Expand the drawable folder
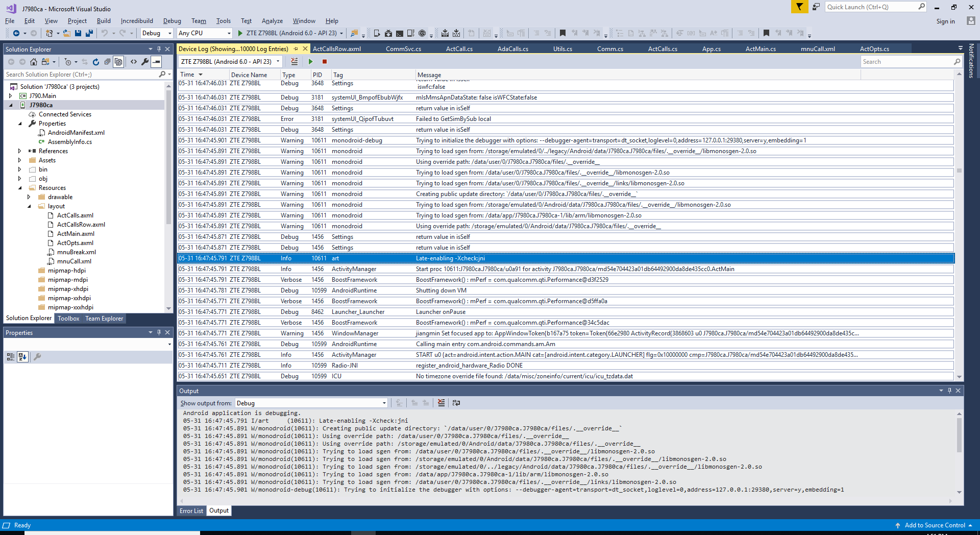The image size is (980, 535). pos(29,197)
